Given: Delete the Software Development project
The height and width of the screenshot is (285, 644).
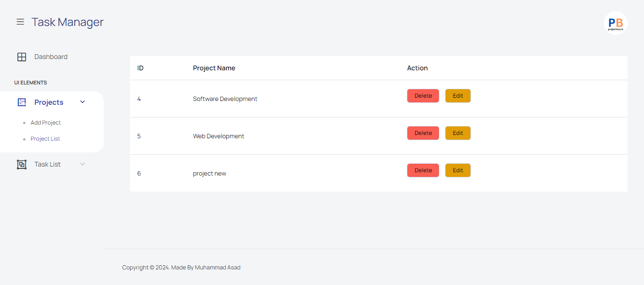Looking at the screenshot, I should pos(423,96).
